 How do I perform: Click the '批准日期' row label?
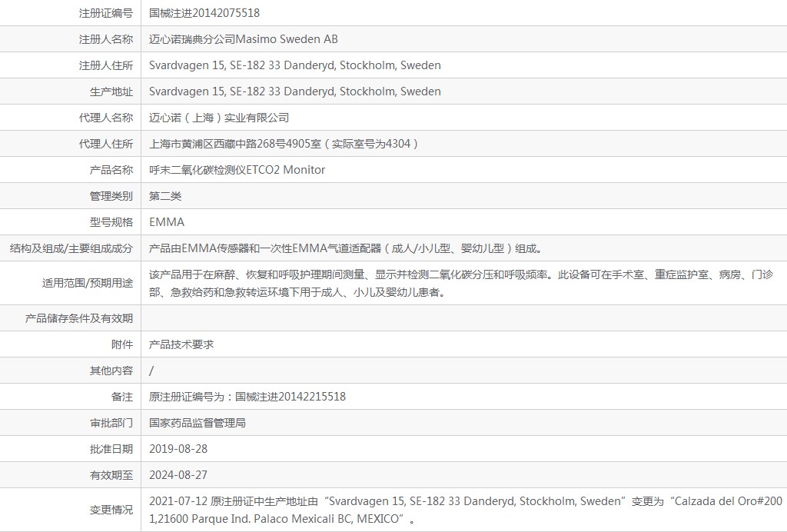(111, 449)
